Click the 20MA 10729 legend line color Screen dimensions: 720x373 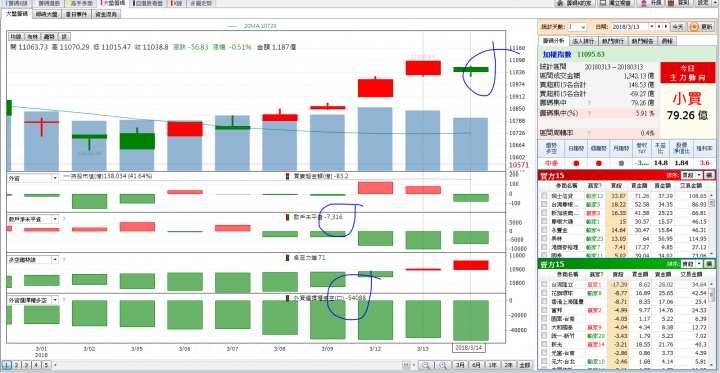(232, 27)
